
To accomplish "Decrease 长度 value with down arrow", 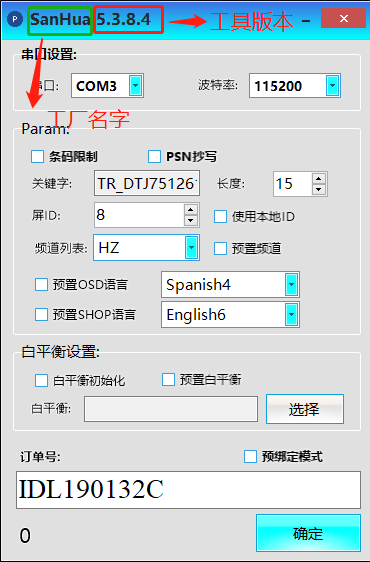I will coord(319,189).
